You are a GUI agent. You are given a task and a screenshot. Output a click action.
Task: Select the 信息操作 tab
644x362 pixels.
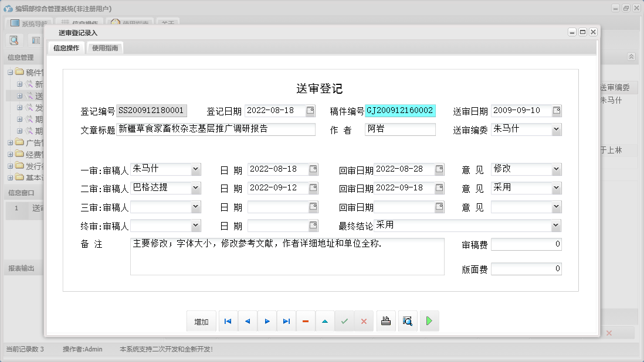pyautogui.click(x=66, y=48)
